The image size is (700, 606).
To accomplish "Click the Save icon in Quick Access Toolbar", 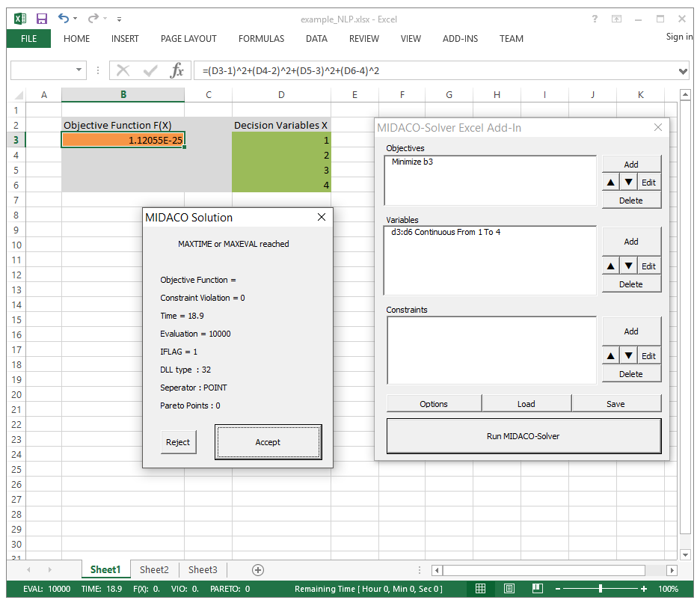I will [42, 19].
